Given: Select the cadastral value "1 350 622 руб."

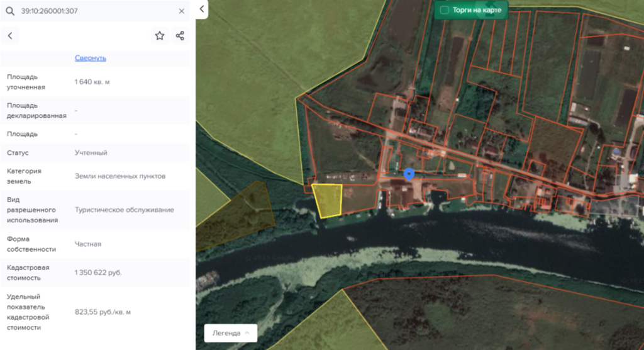Looking at the screenshot, I should pyautogui.click(x=98, y=273).
